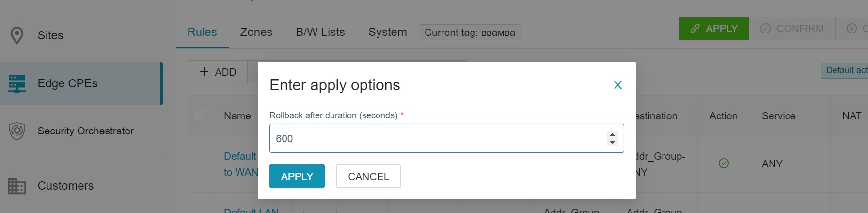Click the Customers building icon
The image size is (868, 213).
[x=17, y=186]
